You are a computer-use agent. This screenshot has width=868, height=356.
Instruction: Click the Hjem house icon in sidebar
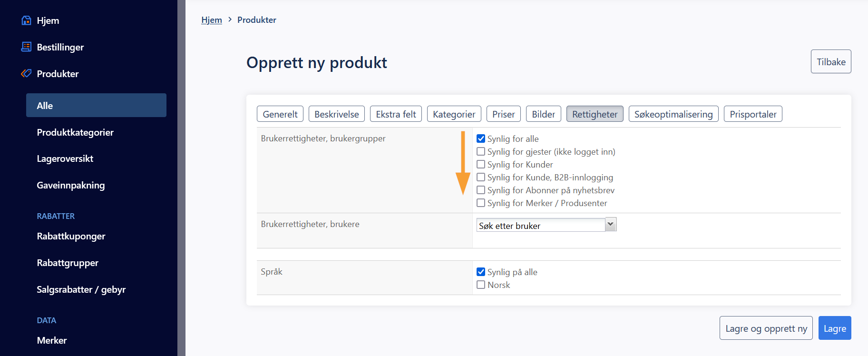pyautogui.click(x=27, y=20)
